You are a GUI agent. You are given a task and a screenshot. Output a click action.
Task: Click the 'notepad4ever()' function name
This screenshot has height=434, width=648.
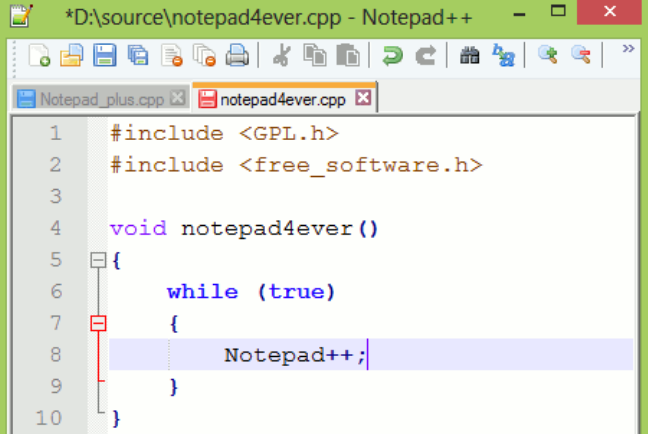279,229
